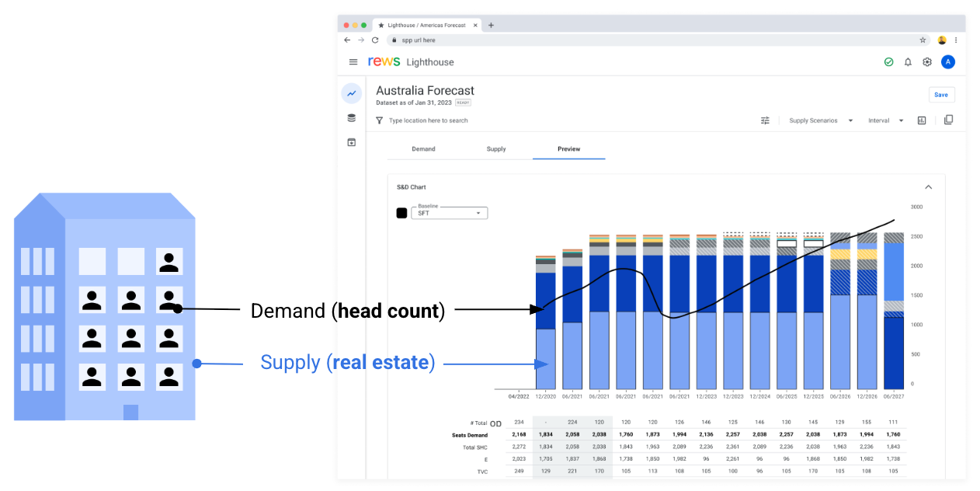Click the filter funnel icon
980x491 pixels.
click(x=379, y=120)
